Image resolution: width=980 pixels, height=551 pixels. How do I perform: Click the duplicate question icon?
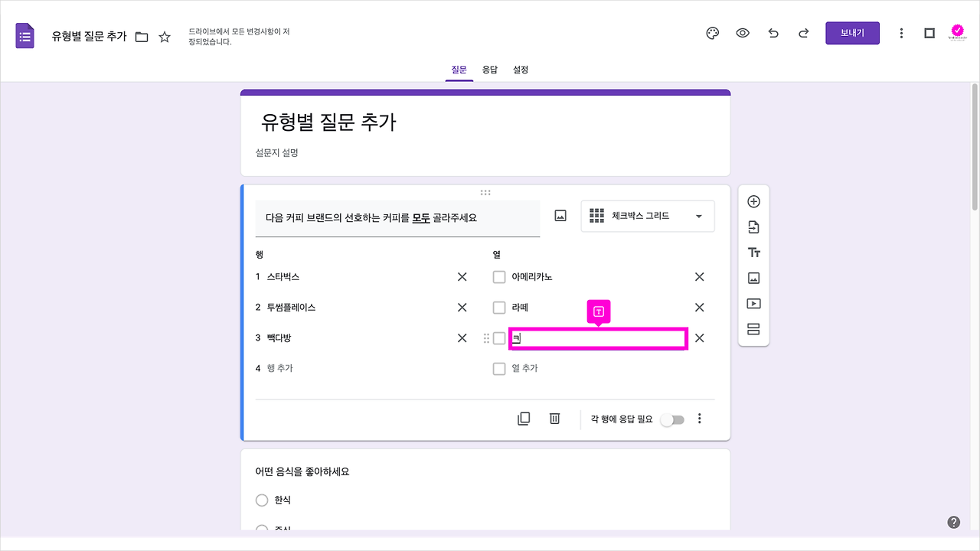[524, 418]
